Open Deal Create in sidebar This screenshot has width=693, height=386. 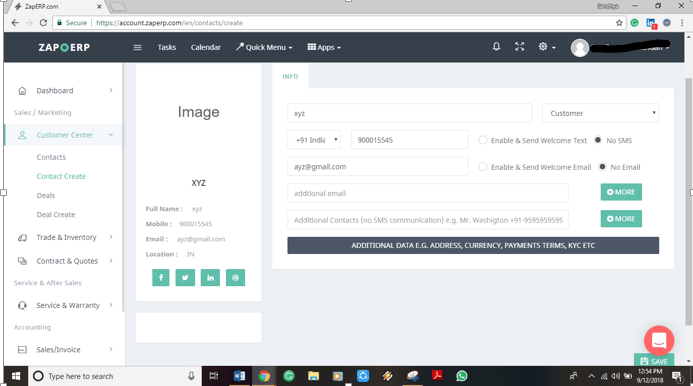coord(56,214)
